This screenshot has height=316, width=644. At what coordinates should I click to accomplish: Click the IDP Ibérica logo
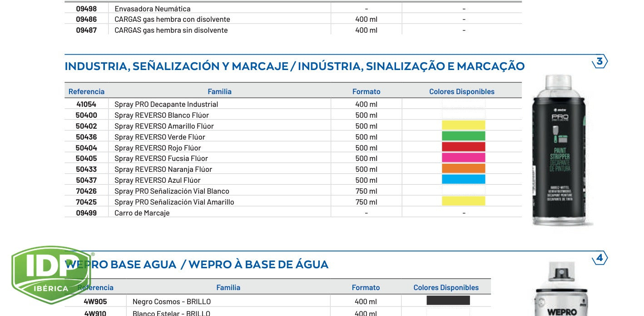click(x=53, y=275)
